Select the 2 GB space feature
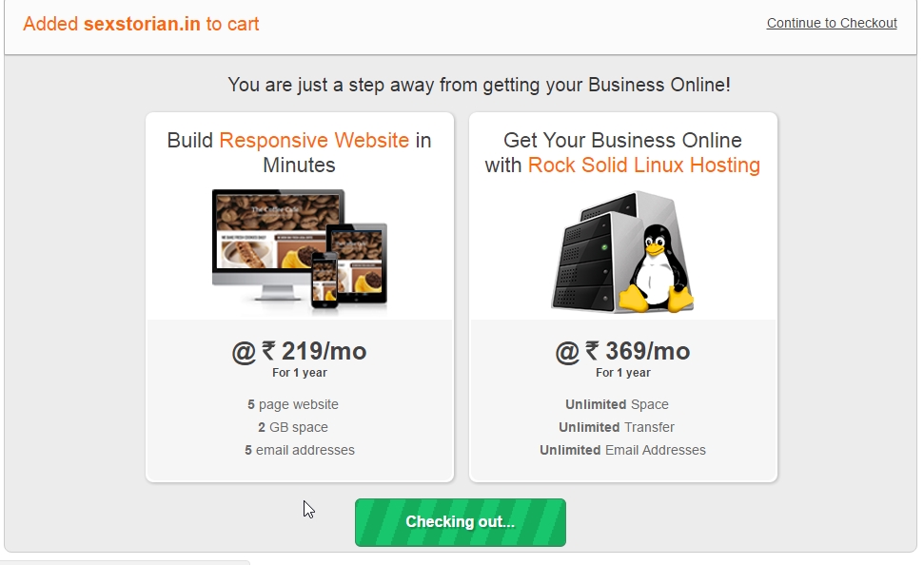 point(293,427)
